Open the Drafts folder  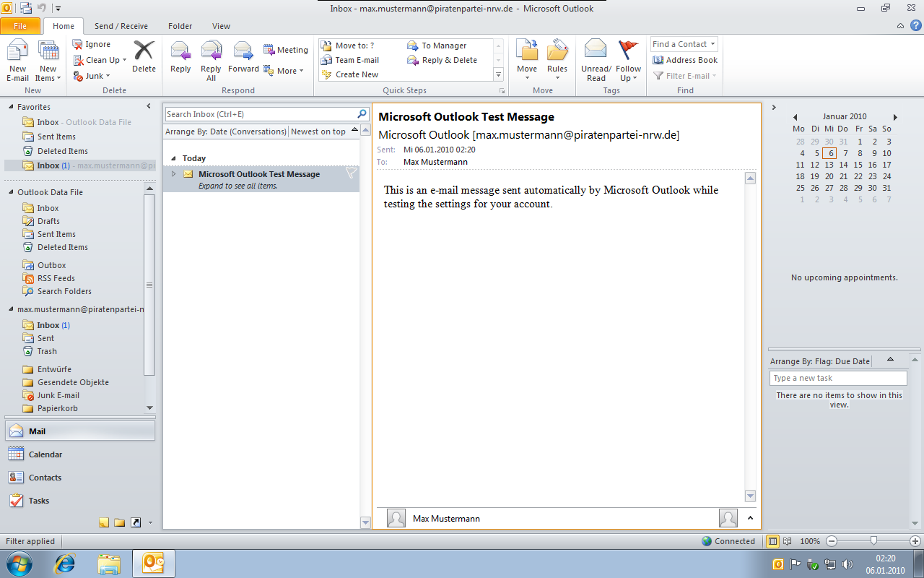point(48,221)
